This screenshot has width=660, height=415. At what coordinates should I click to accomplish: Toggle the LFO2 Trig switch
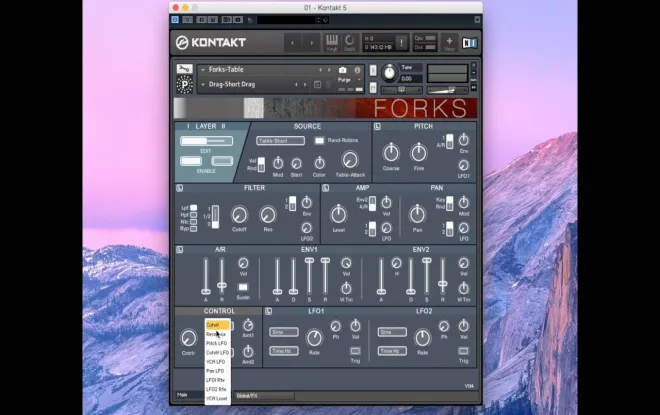tap(463, 351)
